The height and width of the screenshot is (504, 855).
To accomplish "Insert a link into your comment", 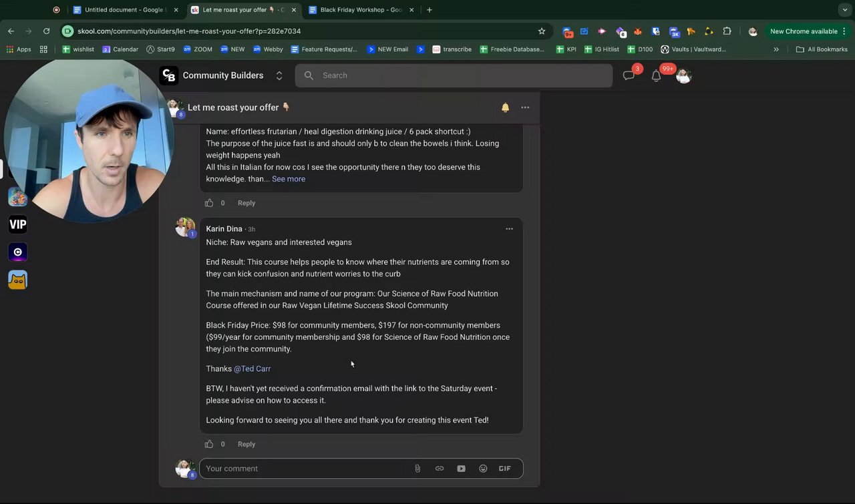I will click(x=440, y=469).
